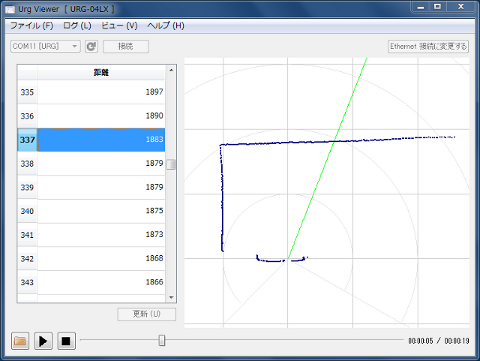The height and width of the screenshot is (361, 480).
Task: Click the playback timeline slider handle
Action: click(162, 340)
